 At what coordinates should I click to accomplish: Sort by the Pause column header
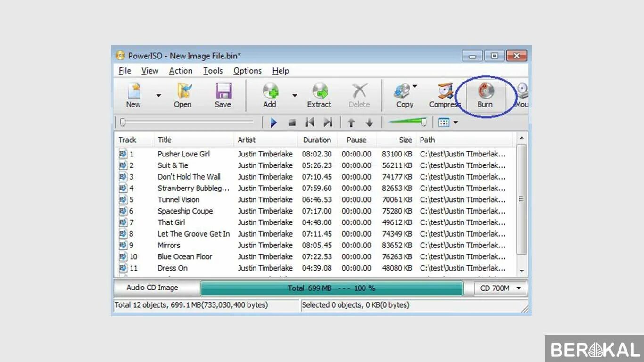point(357,140)
